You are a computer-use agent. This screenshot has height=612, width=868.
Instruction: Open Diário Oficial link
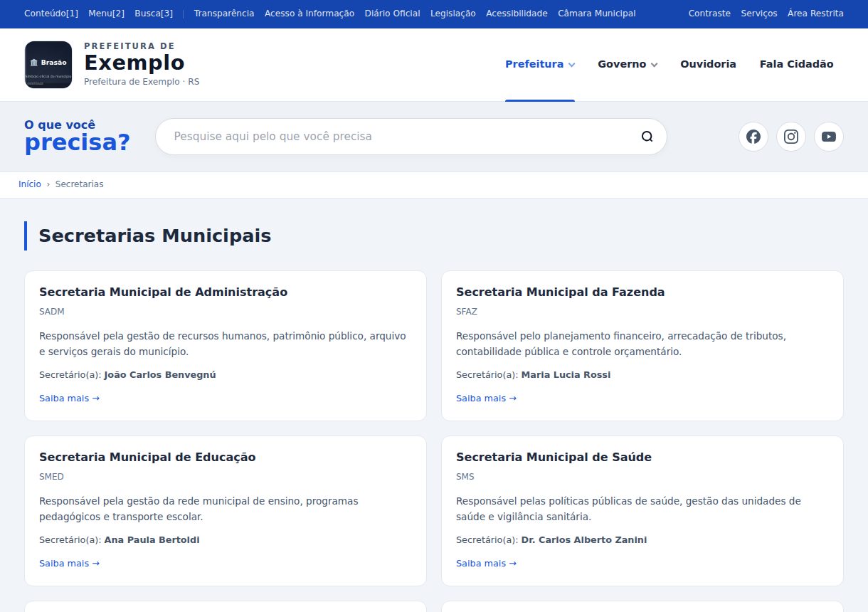point(392,14)
